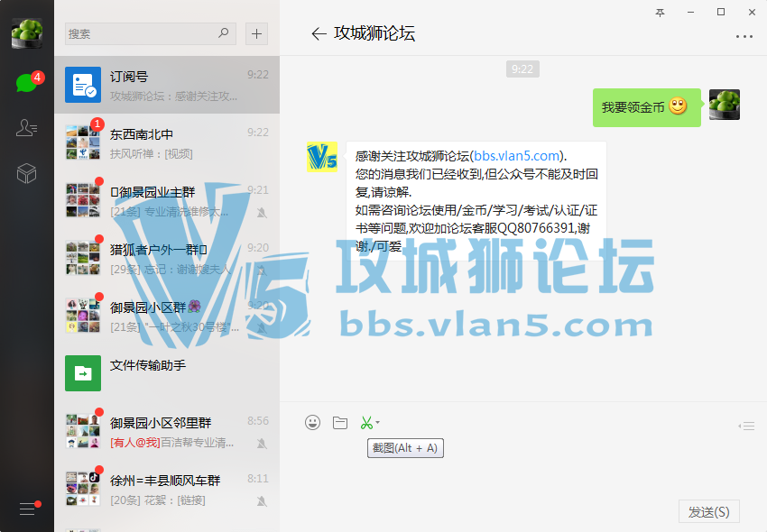
Task: Click the magnifier search icon
Action: point(224,33)
